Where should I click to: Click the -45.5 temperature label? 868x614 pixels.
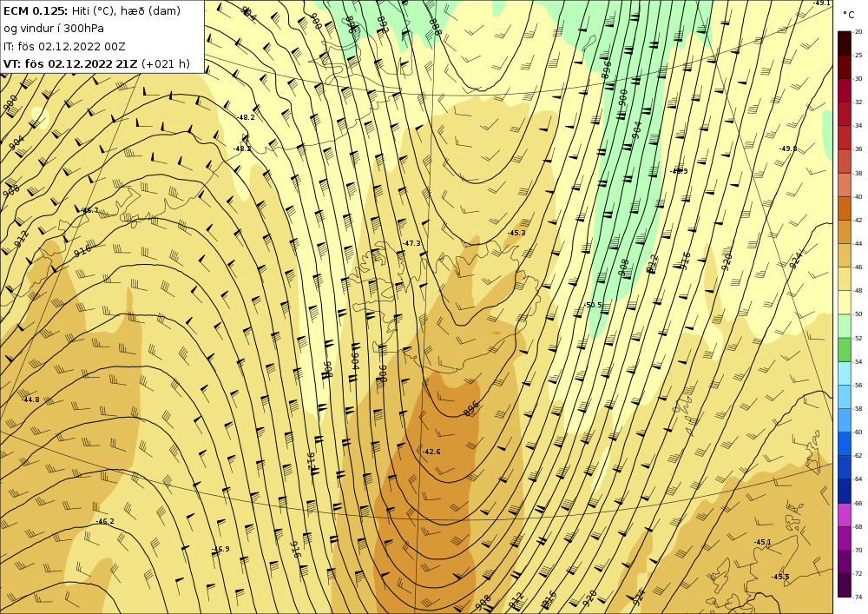(780, 577)
